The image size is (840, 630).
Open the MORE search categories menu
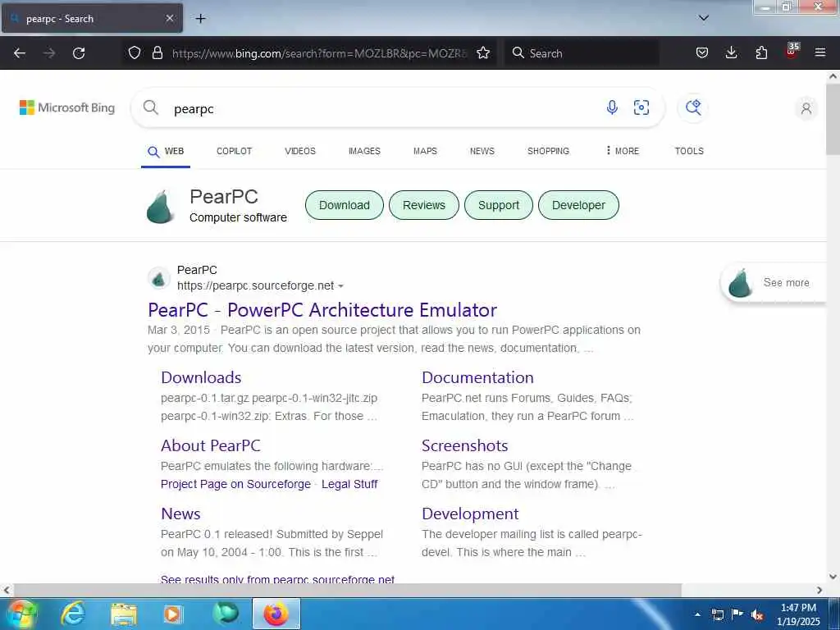pos(622,151)
